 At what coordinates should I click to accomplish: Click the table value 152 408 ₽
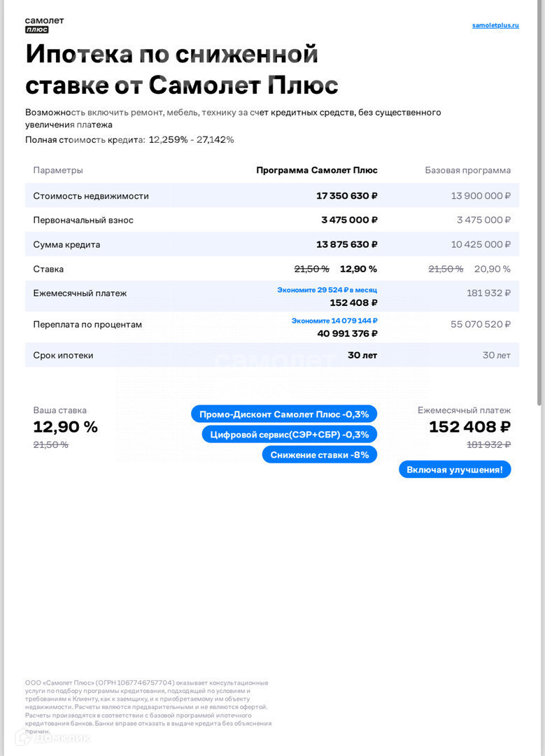point(353,303)
